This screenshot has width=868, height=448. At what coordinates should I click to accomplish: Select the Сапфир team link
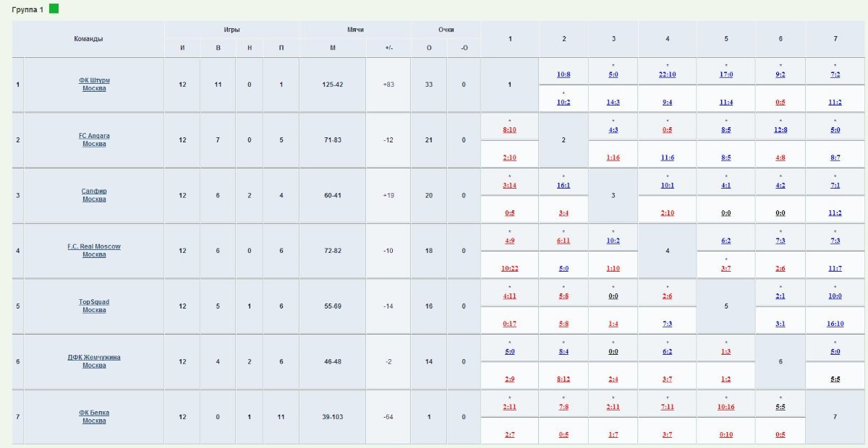(x=94, y=191)
